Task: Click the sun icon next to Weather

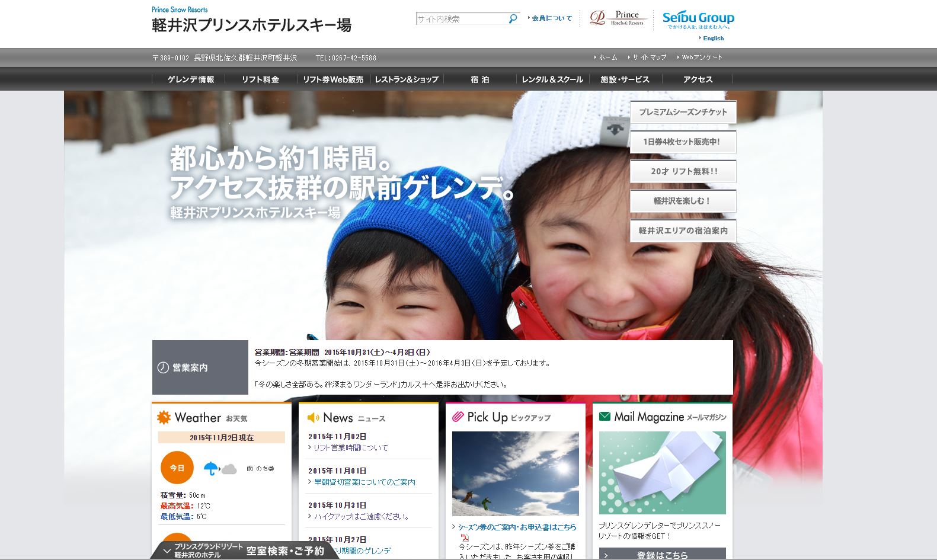Action: click(164, 417)
